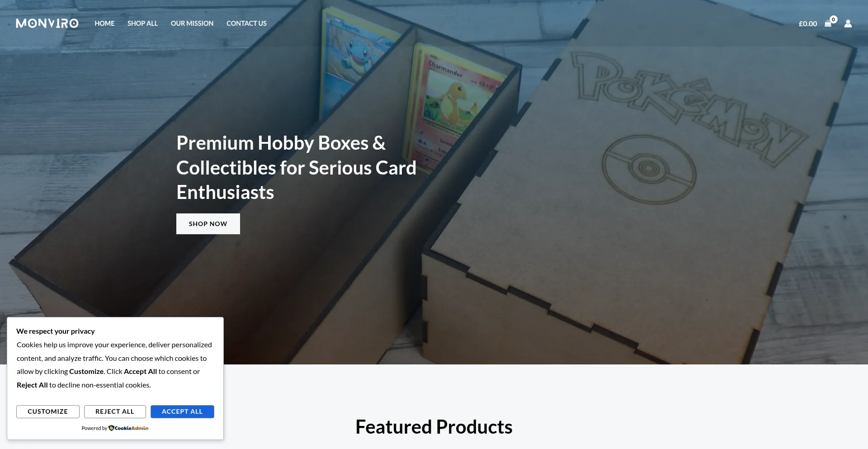Reject all non-essential cookies
This screenshot has width=868, height=449.
115,411
